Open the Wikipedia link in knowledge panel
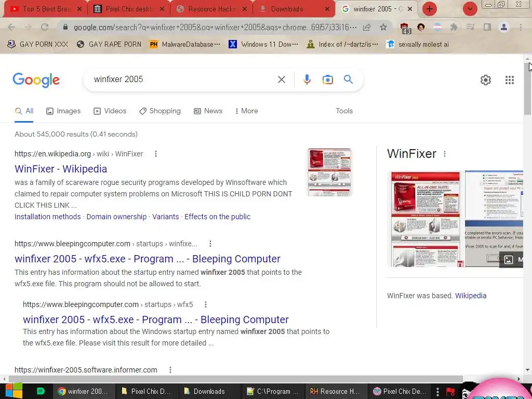This screenshot has width=532, height=399. [471, 296]
